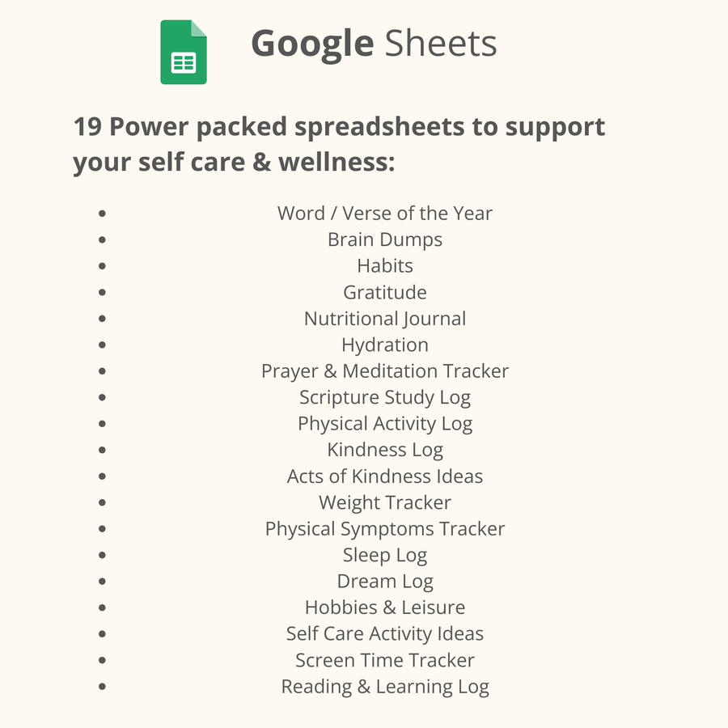Viewport: 728px width, 728px height.
Task: Select the Brain Dumps list item
Action: [x=384, y=240]
